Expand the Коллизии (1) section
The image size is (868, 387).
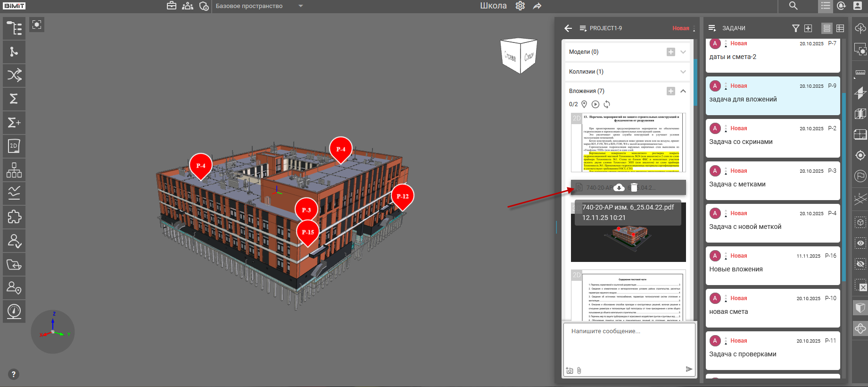683,72
